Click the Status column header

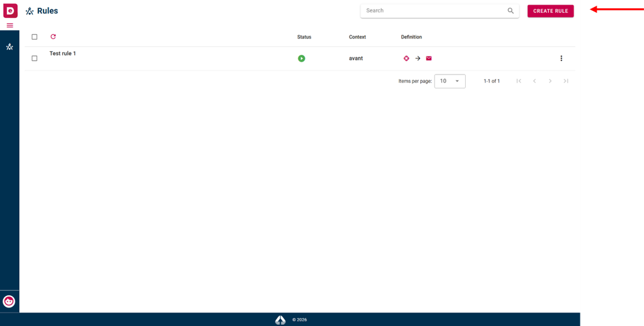[x=304, y=37]
